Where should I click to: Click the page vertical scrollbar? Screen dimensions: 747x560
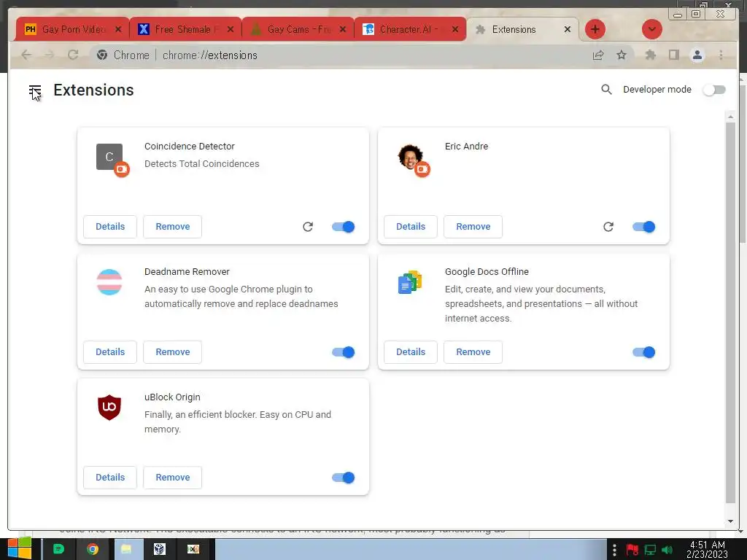click(x=730, y=312)
